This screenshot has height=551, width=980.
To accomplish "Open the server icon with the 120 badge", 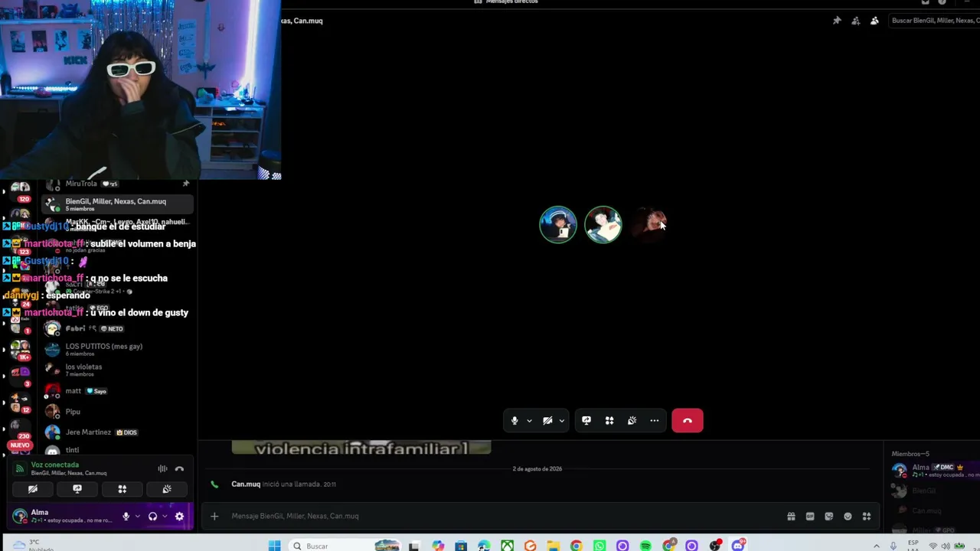I will point(21,191).
